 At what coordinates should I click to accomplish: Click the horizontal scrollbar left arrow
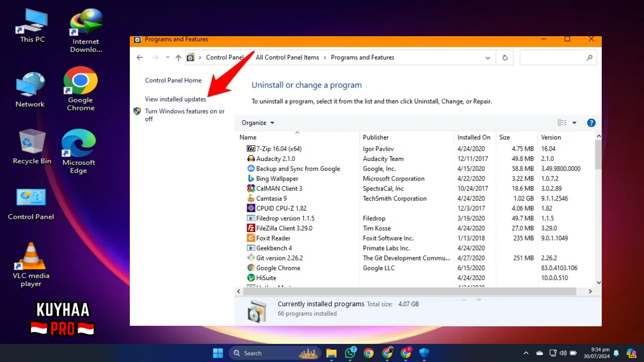(x=239, y=291)
